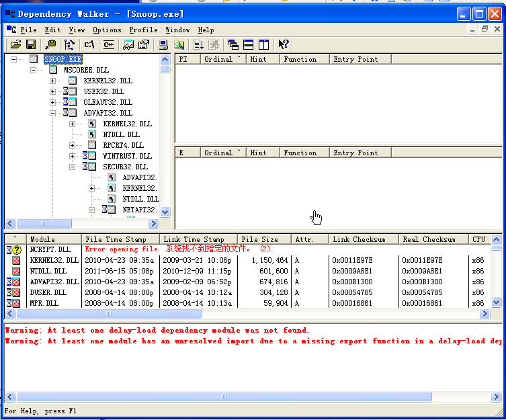This screenshot has width=506, height=420.
Task: Click the context Help arrow-question icon
Action: tap(284, 44)
